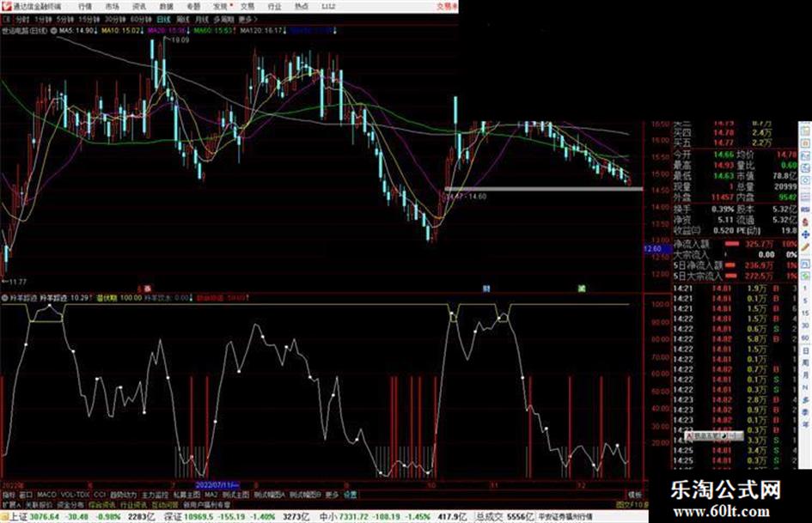The image size is (812, 523).
Task: Select the 30 minute shortcut in sidebar
Action: (805, 325)
